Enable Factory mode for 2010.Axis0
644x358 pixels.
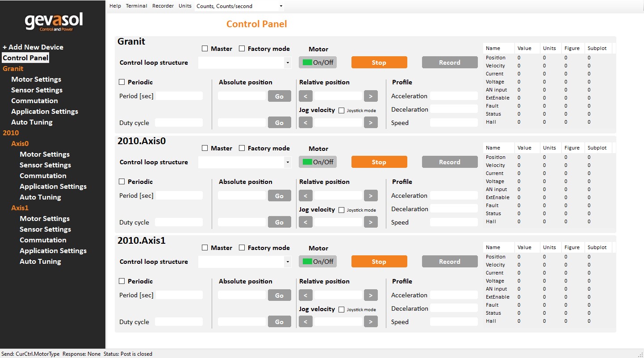242,148
